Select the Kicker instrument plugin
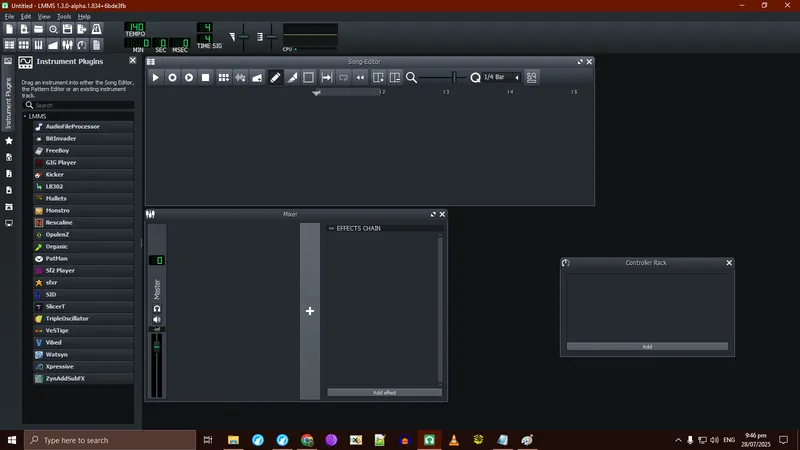Screen dimensions: 800x450 tap(55, 174)
